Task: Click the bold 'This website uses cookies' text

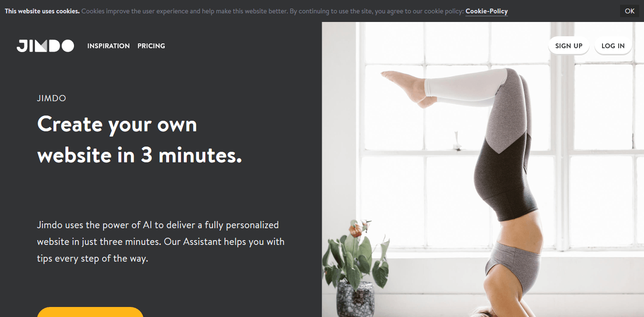Action: (42, 11)
